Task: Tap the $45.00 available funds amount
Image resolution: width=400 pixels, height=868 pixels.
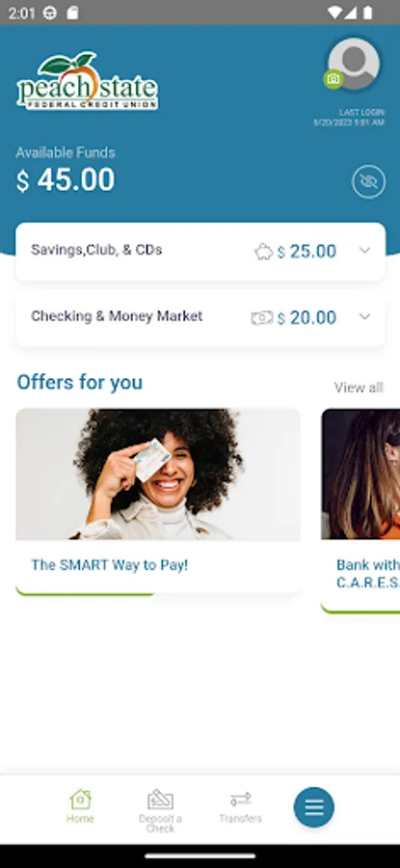Action: click(66, 180)
